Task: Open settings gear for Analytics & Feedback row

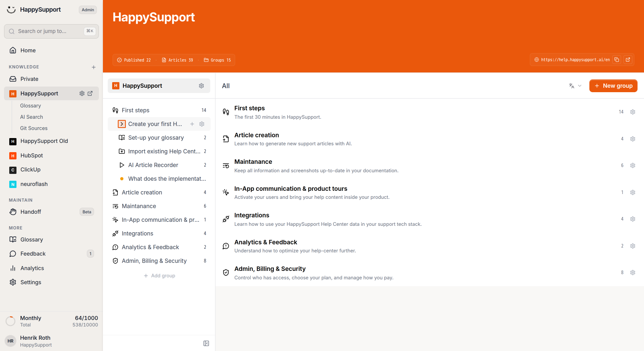Action: 633,246
